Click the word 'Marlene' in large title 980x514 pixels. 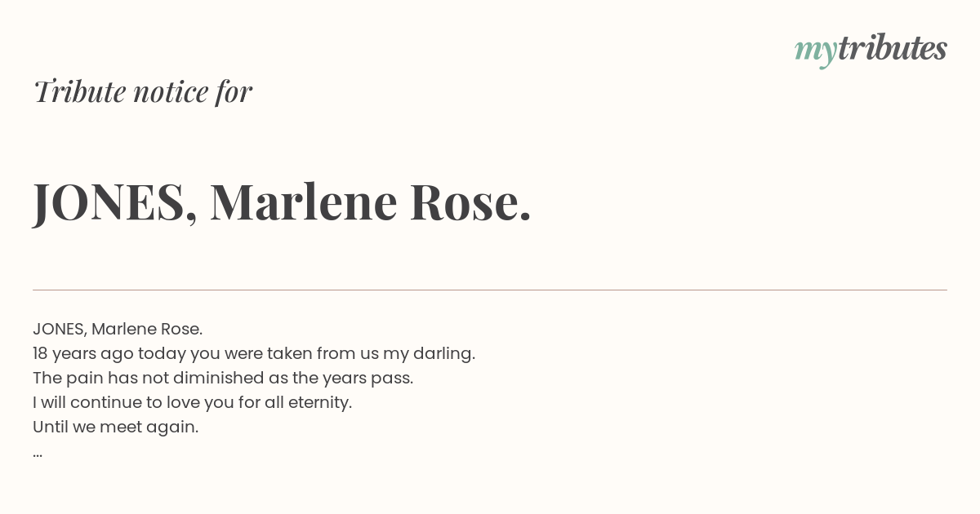pos(304,202)
